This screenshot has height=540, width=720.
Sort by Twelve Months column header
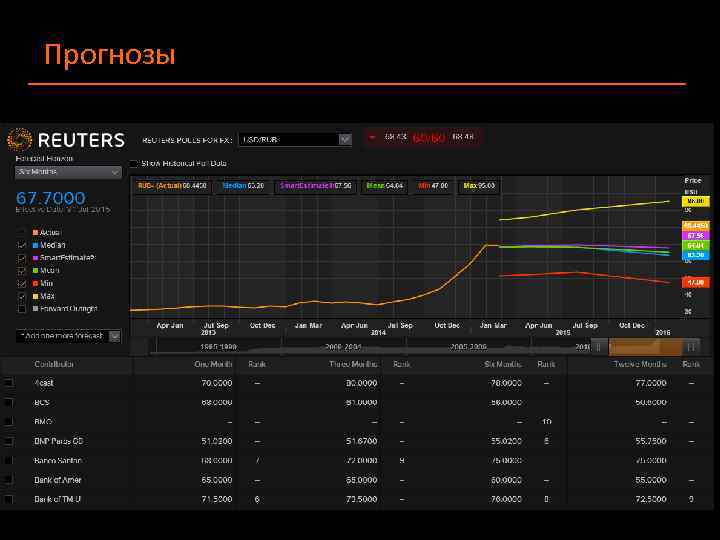tap(640, 364)
